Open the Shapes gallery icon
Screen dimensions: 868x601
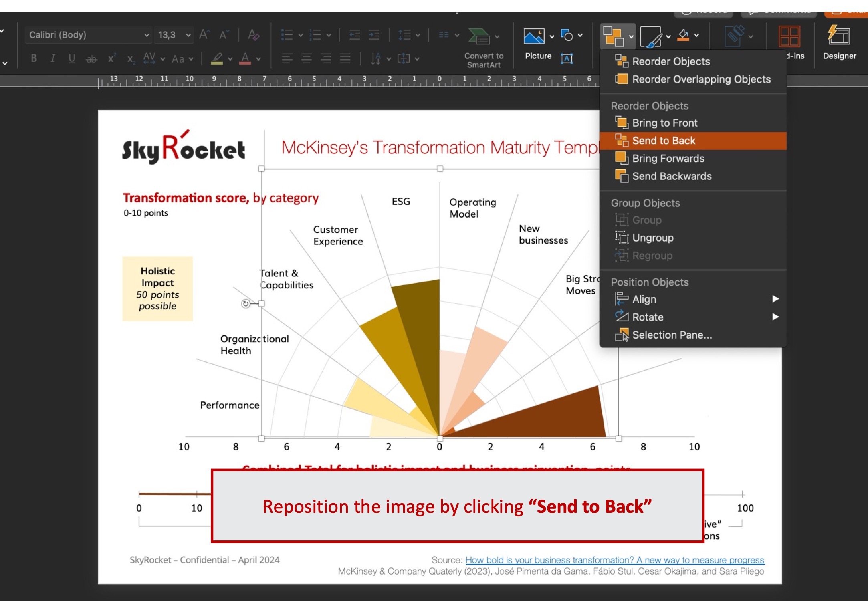(567, 35)
